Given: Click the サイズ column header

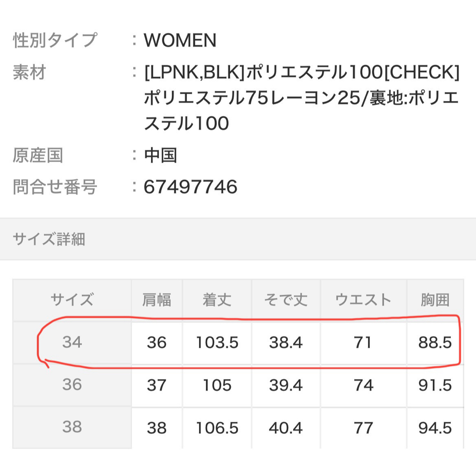Looking at the screenshot, I should coord(72,300).
